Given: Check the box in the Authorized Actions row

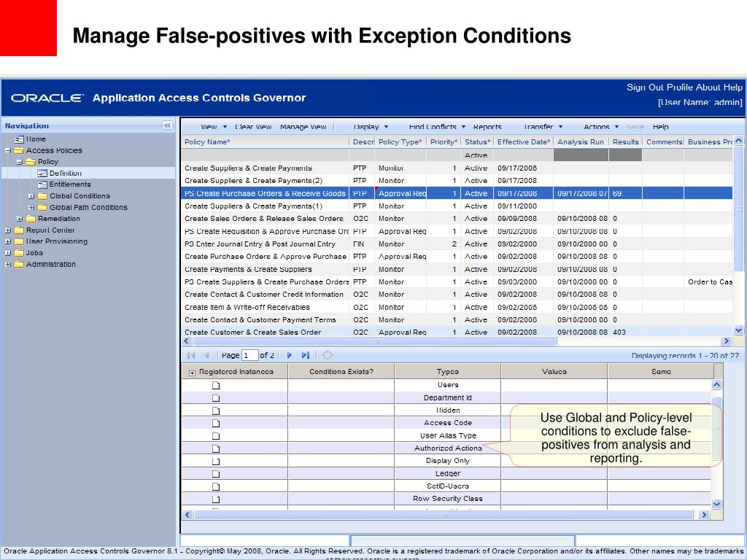Looking at the screenshot, I should [216, 448].
